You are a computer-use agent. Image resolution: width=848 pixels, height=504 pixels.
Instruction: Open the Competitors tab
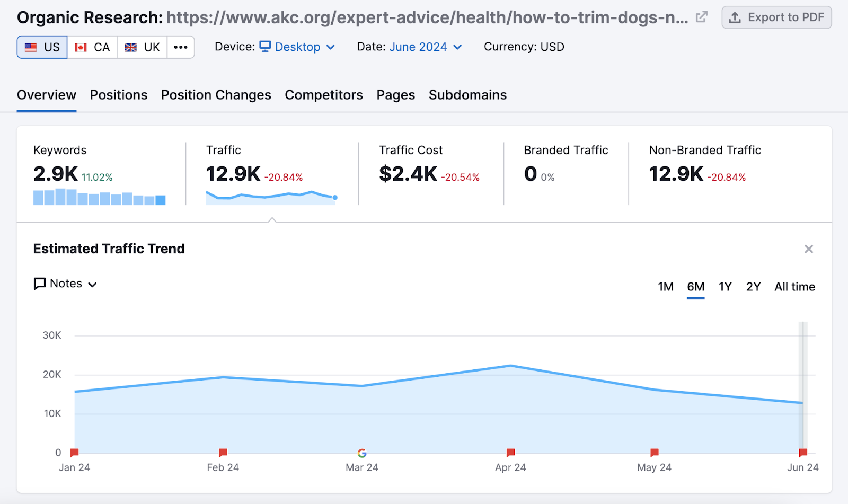tap(323, 95)
